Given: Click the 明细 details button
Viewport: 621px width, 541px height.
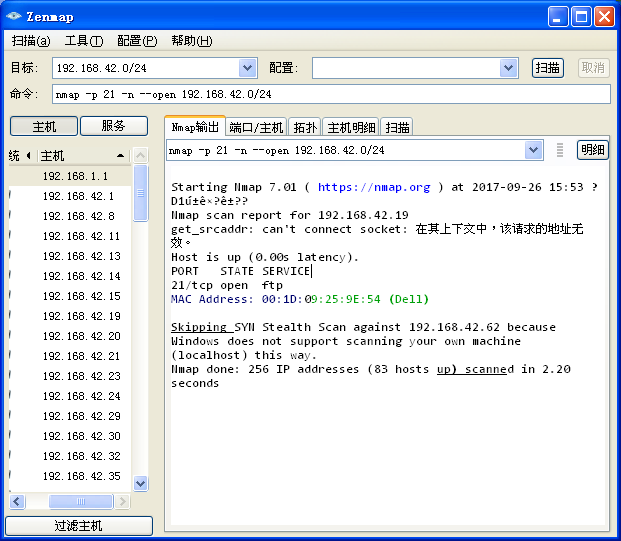Looking at the screenshot, I should 592,150.
